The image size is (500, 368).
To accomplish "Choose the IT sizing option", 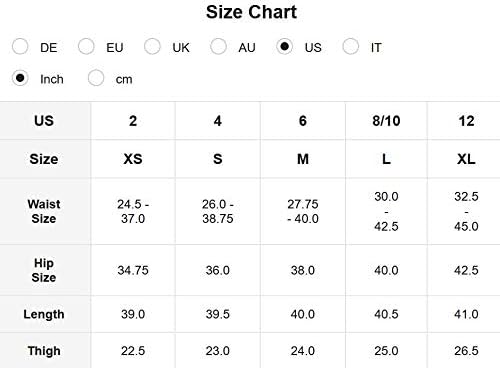I will pyautogui.click(x=351, y=46).
